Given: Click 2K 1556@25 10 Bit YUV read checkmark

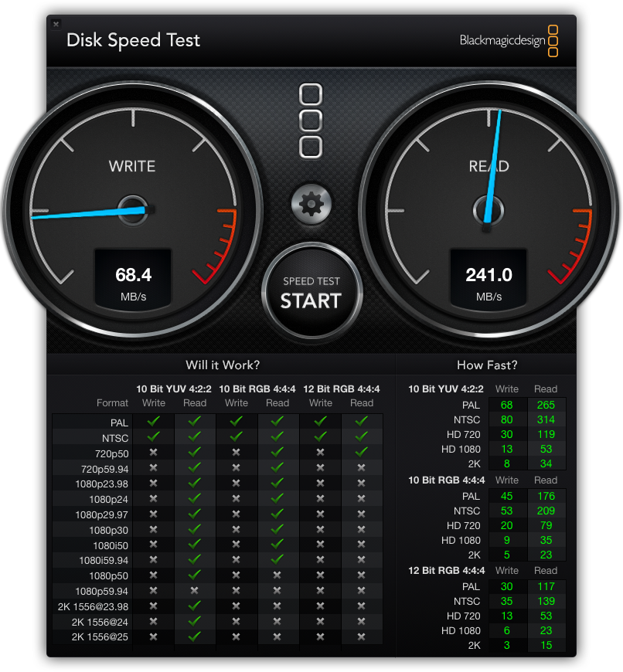Looking at the screenshot, I should click(194, 636).
